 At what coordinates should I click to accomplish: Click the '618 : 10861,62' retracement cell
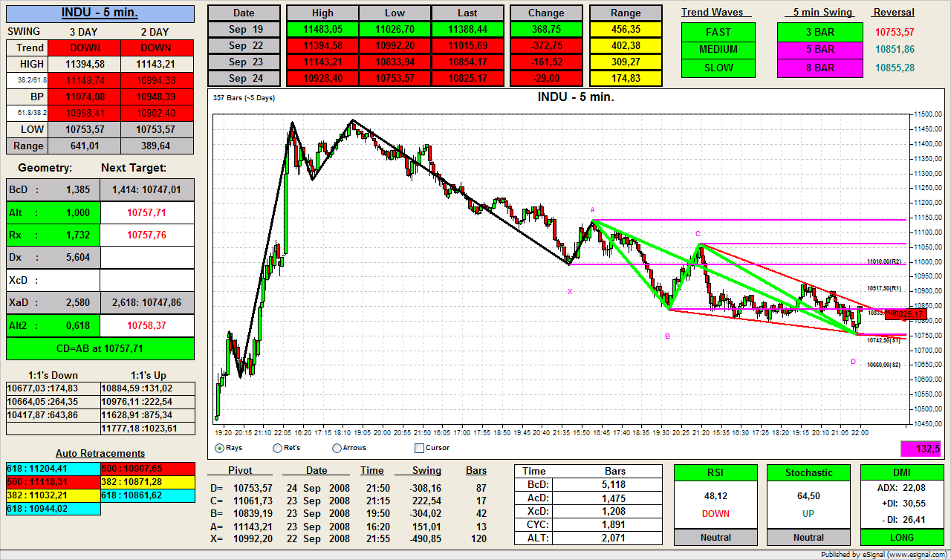[148, 495]
